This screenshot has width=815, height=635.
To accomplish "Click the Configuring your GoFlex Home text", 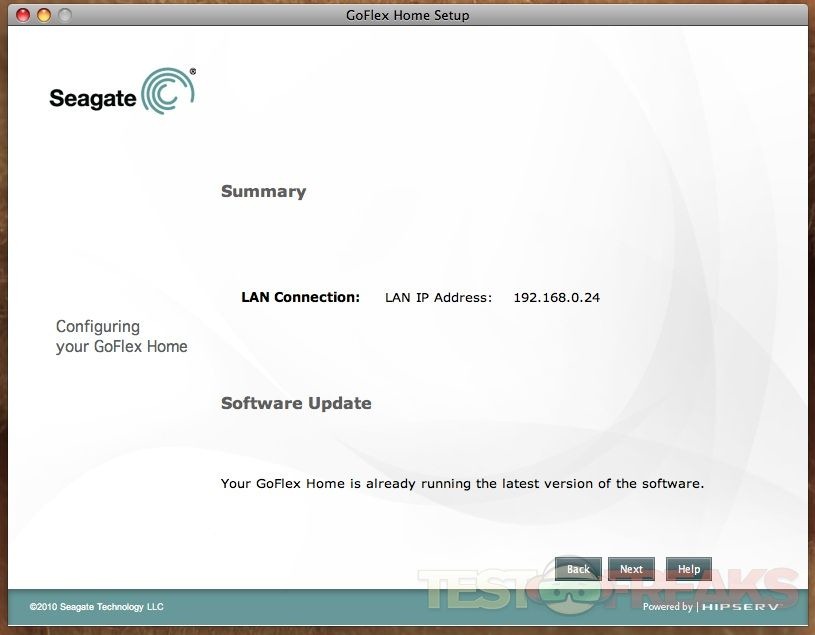I will (x=121, y=336).
